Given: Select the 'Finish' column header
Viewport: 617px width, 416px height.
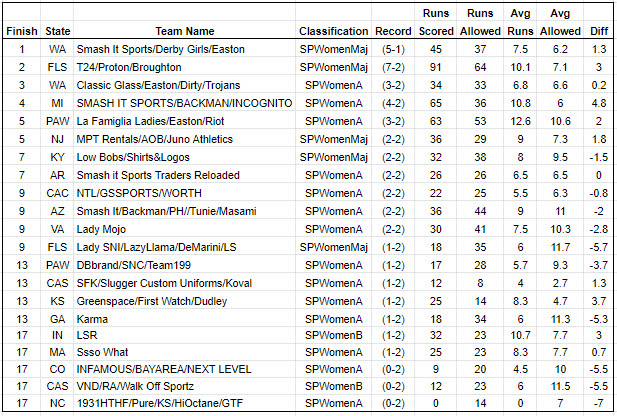Looking at the screenshot, I should 22,31.
